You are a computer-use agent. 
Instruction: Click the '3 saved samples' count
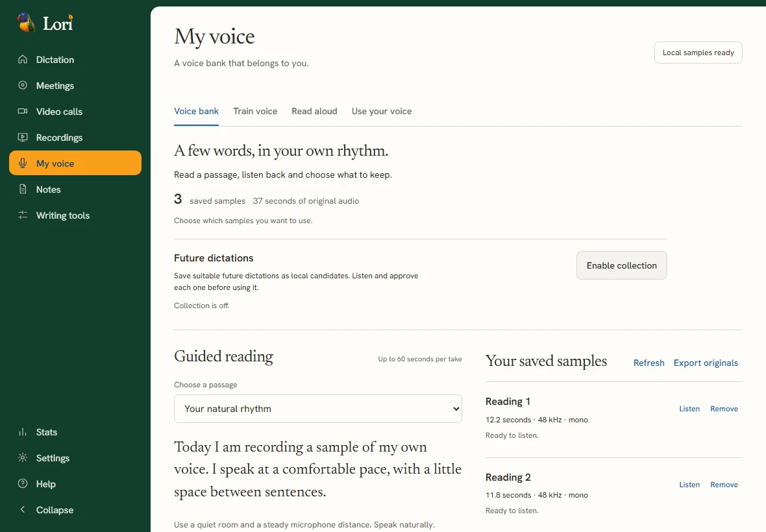tap(210, 200)
